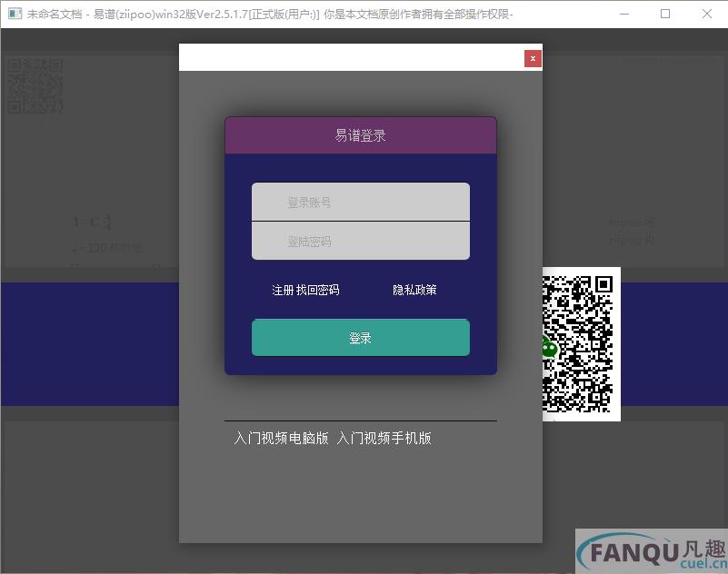Image resolution: width=728 pixels, height=574 pixels.
Task: Click the 登陆密码 password input field
Action: tap(361, 241)
